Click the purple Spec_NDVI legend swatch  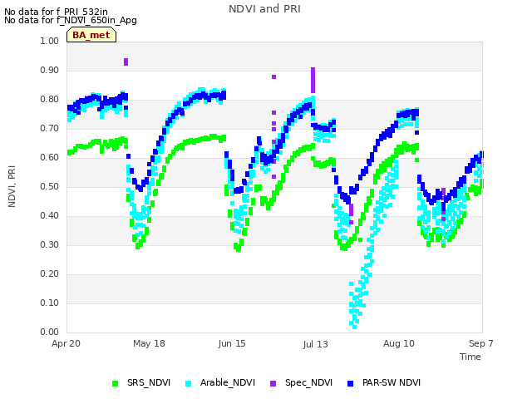pos(273,384)
